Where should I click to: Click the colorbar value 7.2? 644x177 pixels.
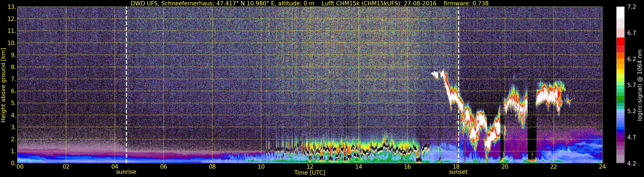(x=632, y=7)
